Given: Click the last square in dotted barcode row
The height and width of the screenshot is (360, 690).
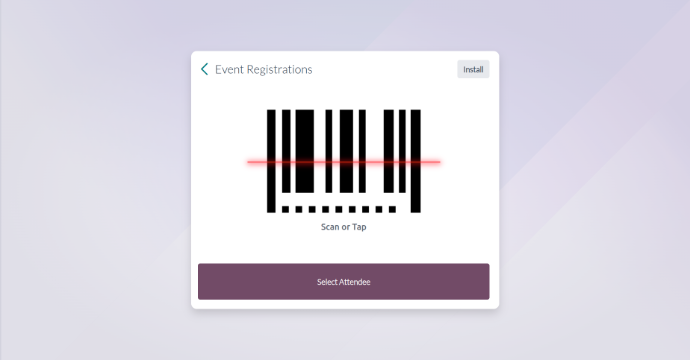Looking at the screenshot, I should click(393, 209).
